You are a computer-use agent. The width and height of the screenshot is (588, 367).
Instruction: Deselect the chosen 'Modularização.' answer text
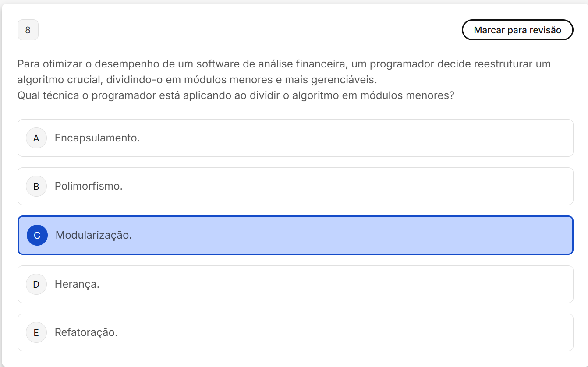point(93,235)
